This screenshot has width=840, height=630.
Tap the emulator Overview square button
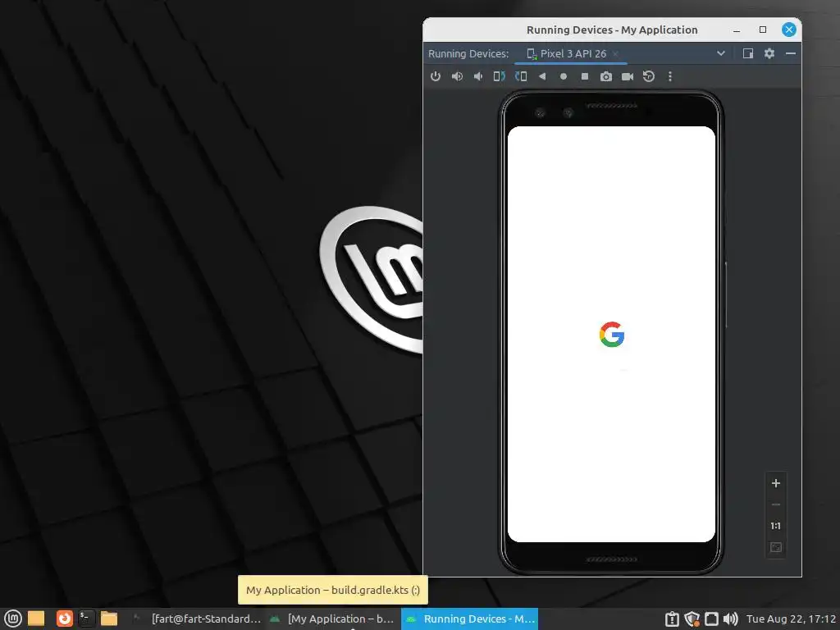585,76
